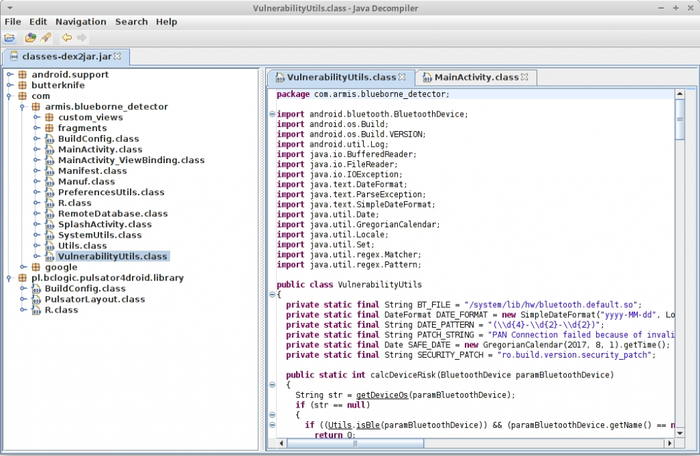700x456 pixels.
Task: Expand the google package node
Action: point(22,267)
